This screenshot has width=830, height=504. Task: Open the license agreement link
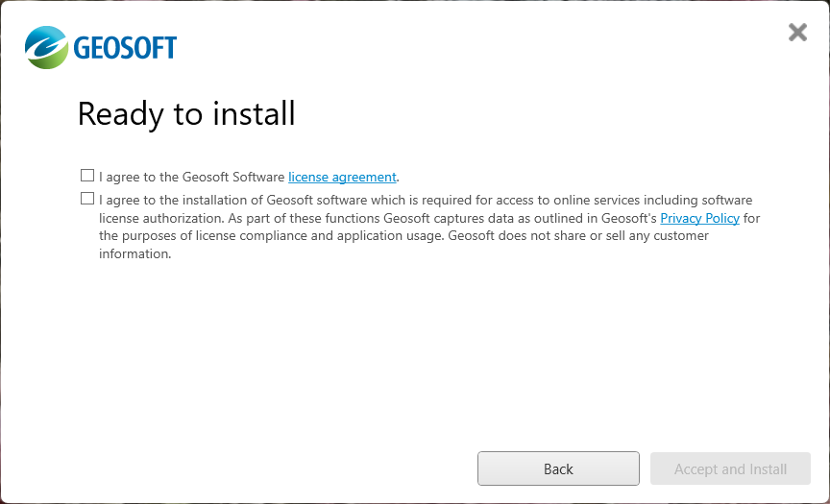(342, 178)
